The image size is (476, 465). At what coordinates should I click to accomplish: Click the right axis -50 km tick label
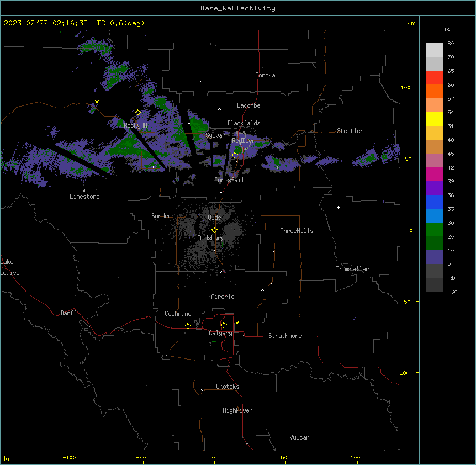pos(405,302)
